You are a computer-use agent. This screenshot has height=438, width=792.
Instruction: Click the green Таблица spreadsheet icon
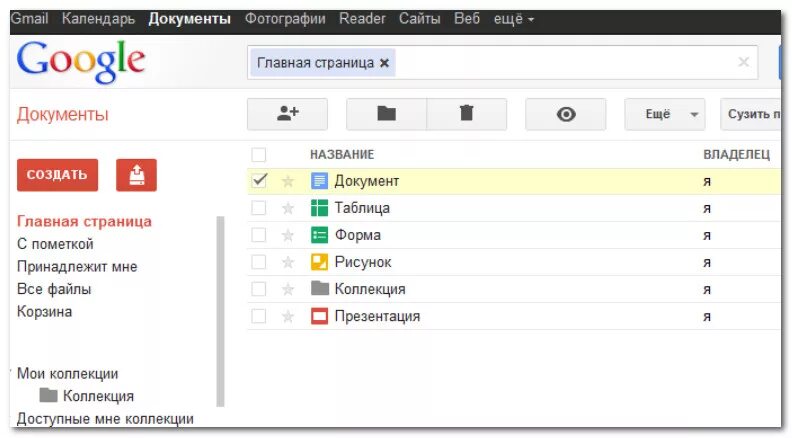point(319,208)
